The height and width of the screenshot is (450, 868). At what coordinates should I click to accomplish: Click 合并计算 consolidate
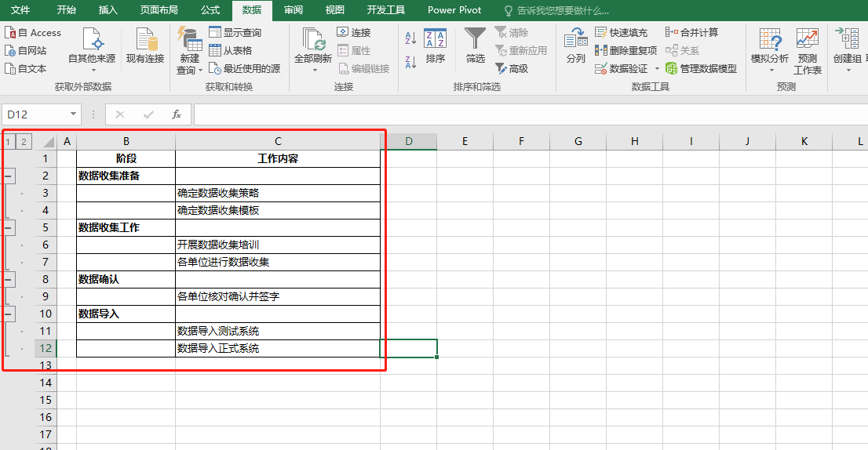click(692, 33)
